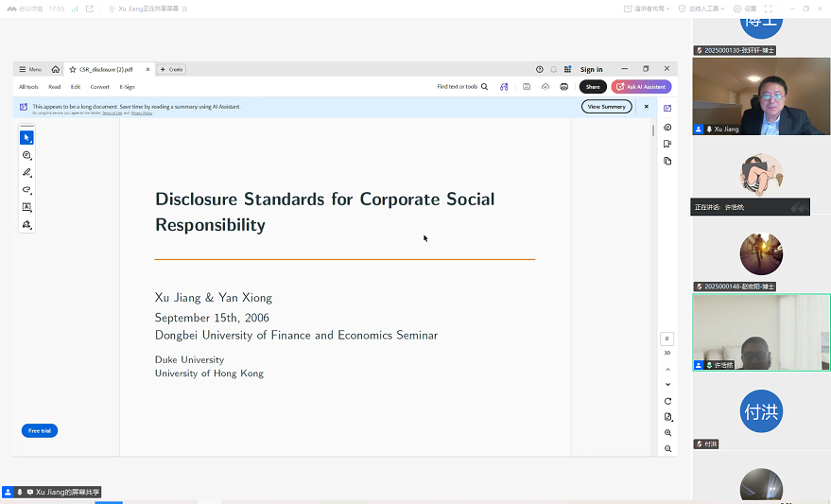Viewport: 831px width, 504px height.
Task: Click the View Summary button
Action: tap(607, 107)
